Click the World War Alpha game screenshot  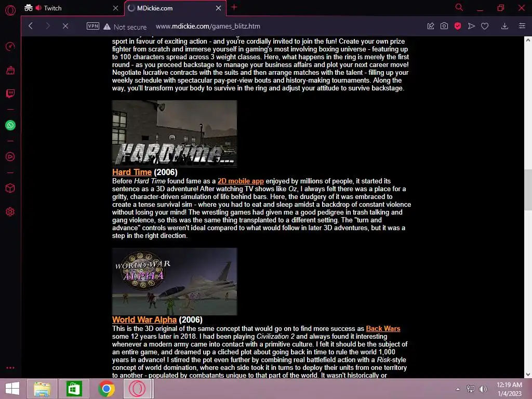(x=175, y=281)
